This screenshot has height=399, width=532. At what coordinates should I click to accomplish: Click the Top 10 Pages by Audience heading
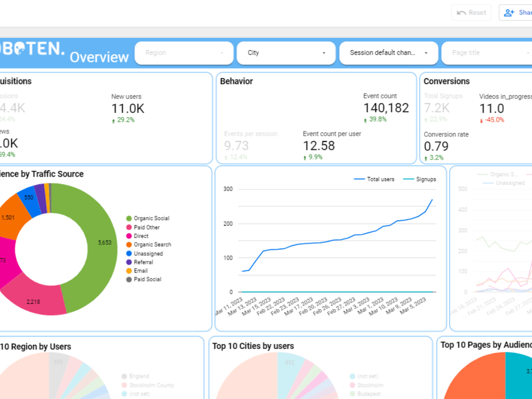pos(486,345)
